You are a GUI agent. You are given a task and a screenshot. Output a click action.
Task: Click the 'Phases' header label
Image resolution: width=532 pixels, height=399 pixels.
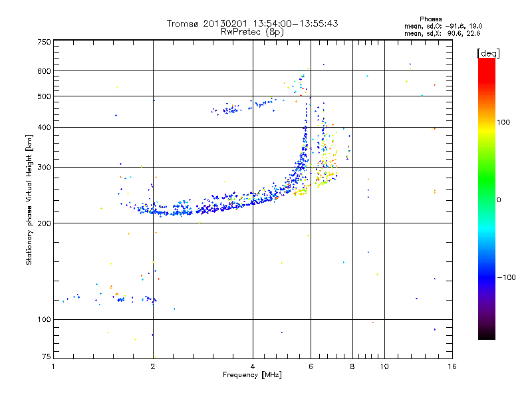coord(430,19)
